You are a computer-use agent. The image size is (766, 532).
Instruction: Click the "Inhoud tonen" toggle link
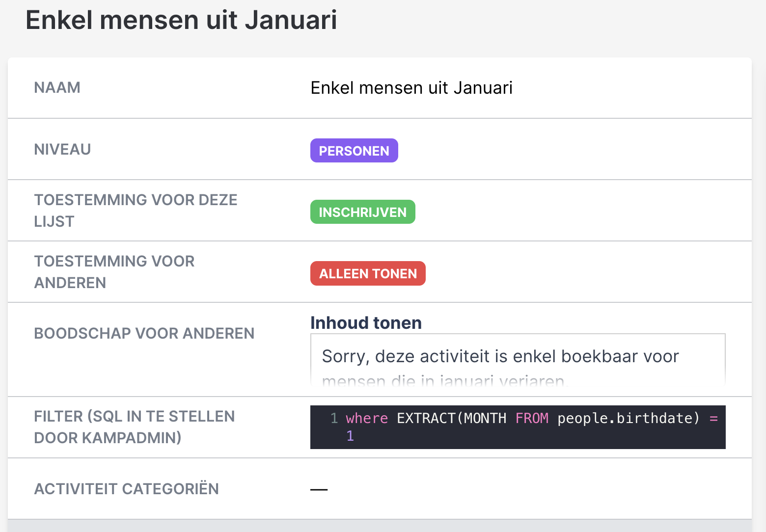(x=366, y=323)
